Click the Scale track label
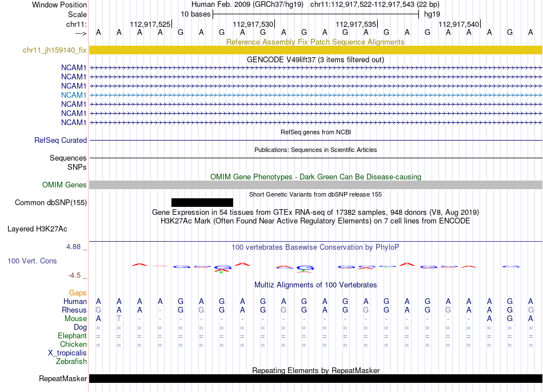The height and width of the screenshot is (392, 543). click(x=77, y=14)
